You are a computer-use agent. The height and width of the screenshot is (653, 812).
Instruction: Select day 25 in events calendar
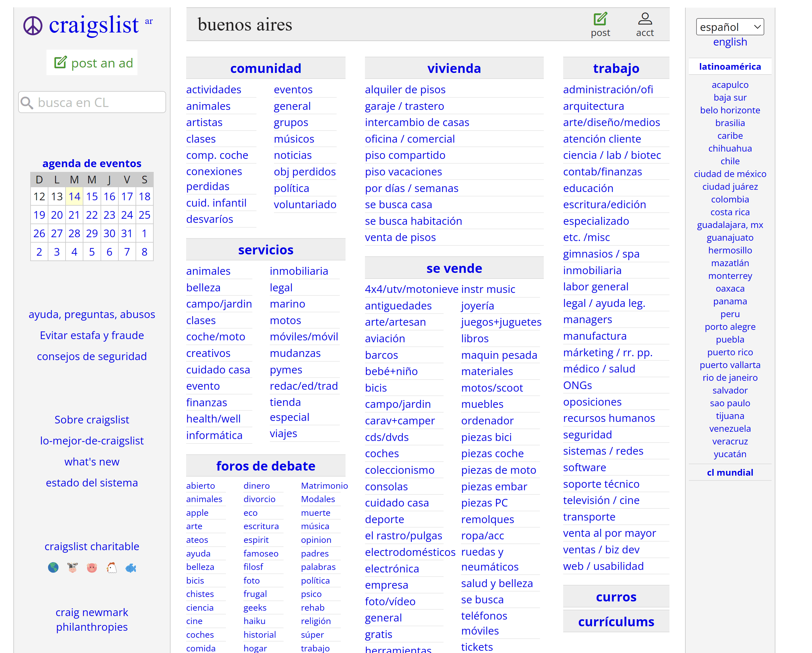click(x=144, y=215)
